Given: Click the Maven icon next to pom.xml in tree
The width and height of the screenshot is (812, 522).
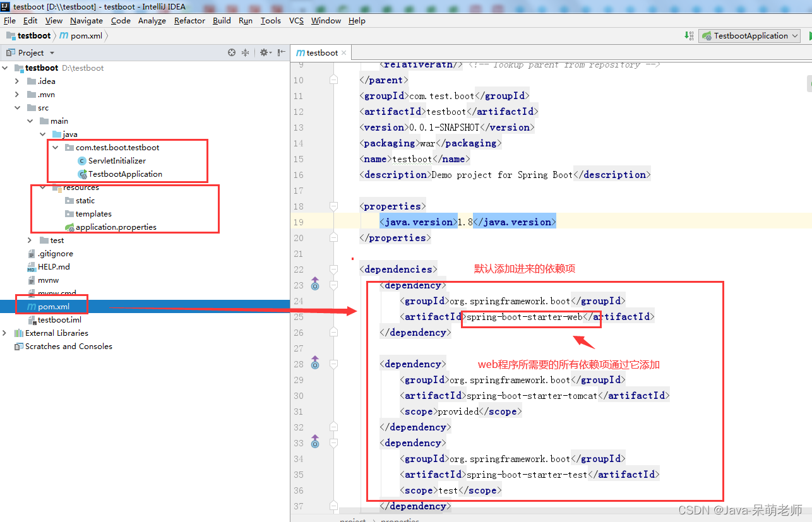Looking at the screenshot, I should 32,307.
